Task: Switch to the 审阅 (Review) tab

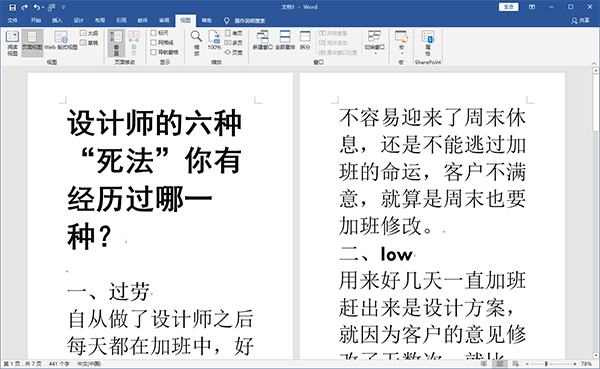Action: tap(164, 21)
